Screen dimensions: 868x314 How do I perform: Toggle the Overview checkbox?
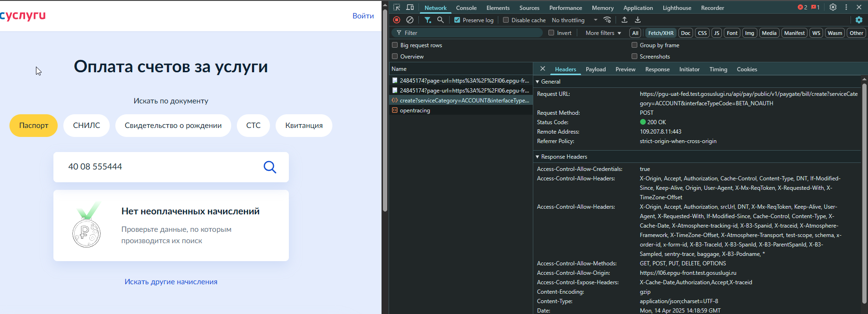[x=395, y=56]
